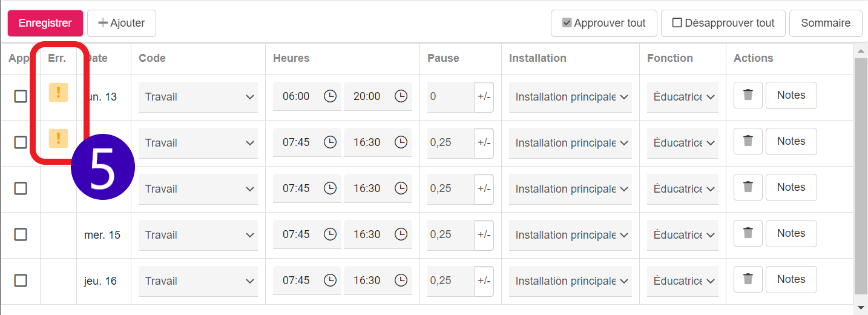Check the approval box for jeu. 16
The height and width of the screenshot is (315, 868).
[21, 280]
